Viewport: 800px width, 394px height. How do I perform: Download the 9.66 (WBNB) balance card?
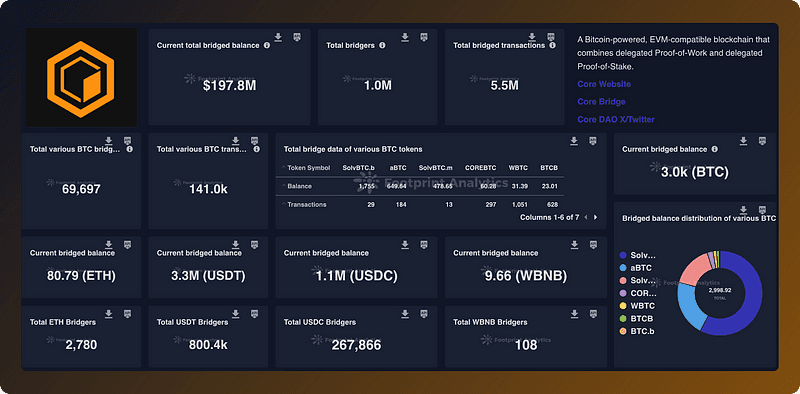pos(574,244)
